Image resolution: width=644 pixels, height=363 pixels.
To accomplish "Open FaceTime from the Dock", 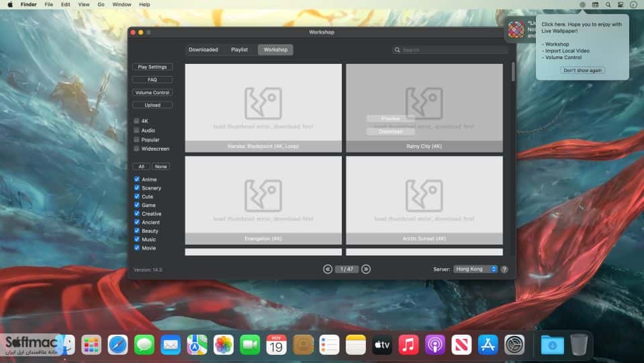I will click(250, 345).
